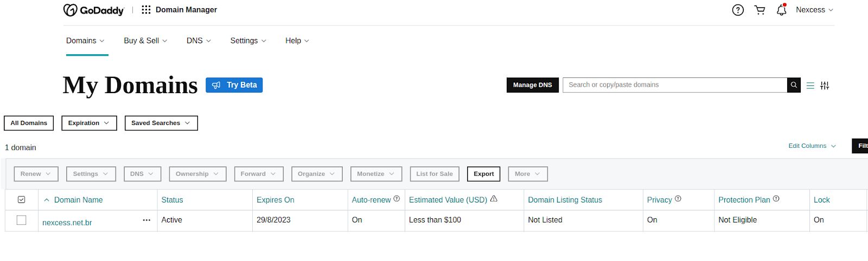868x261 pixels.
Task: Click the Protection Plan info icon
Action: (x=776, y=199)
